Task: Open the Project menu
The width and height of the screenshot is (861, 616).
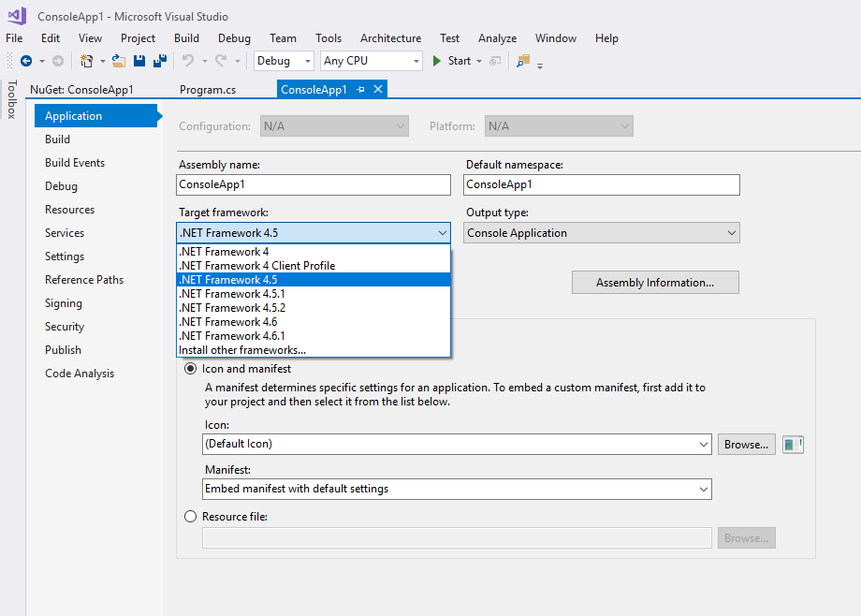Action: pos(138,38)
